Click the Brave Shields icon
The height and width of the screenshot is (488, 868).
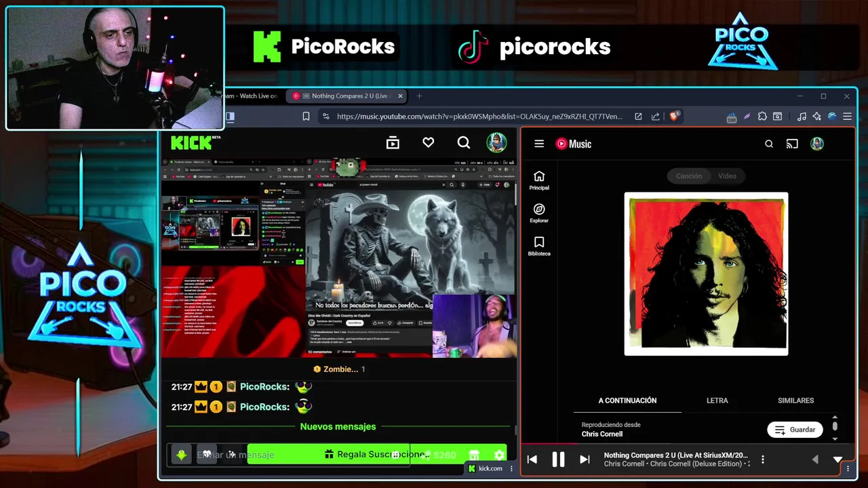tap(673, 117)
